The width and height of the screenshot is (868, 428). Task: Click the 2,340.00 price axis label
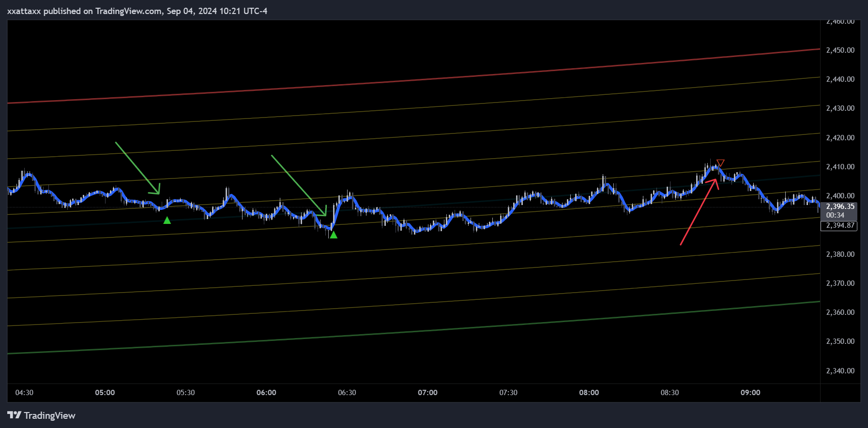[x=840, y=371]
